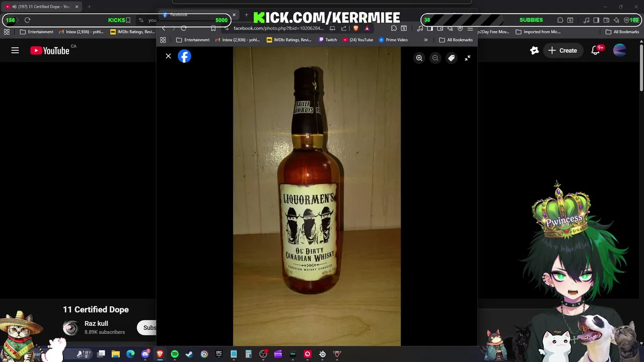The width and height of the screenshot is (644, 362).
Task: Go to YouTube home via logo
Action: click(50, 50)
